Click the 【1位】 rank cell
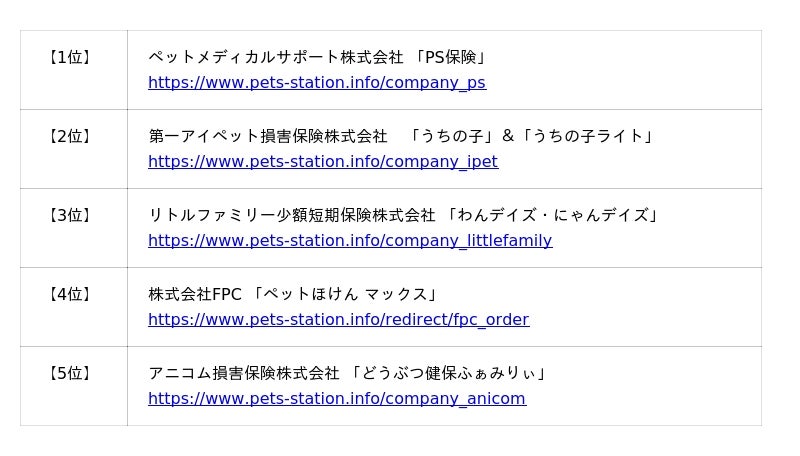The height and width of the screenshot is (456, 800). click(70, 58)
